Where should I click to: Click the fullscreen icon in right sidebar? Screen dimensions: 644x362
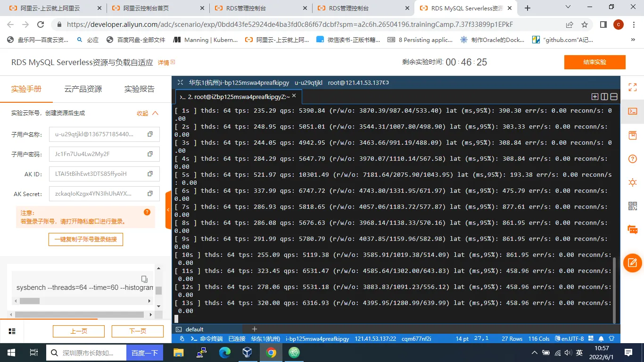pos(633,87)
